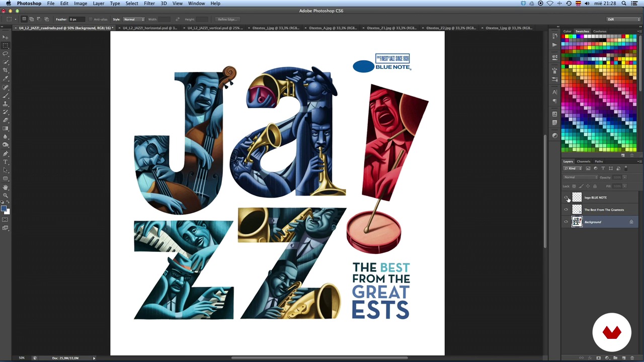Select the Quick Selection tool
Image resolution: width=644 pixels, height=362 pixels.
point(6,62)
